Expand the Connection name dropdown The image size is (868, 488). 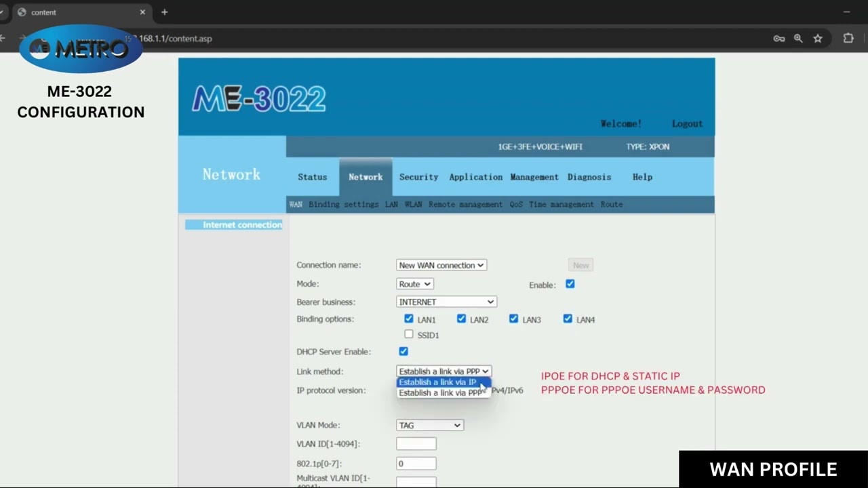click(x=441, y=265)
